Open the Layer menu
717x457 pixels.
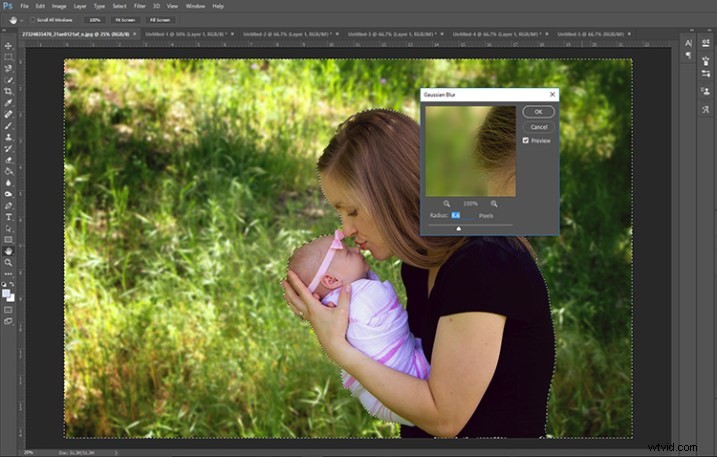point(80,6)
